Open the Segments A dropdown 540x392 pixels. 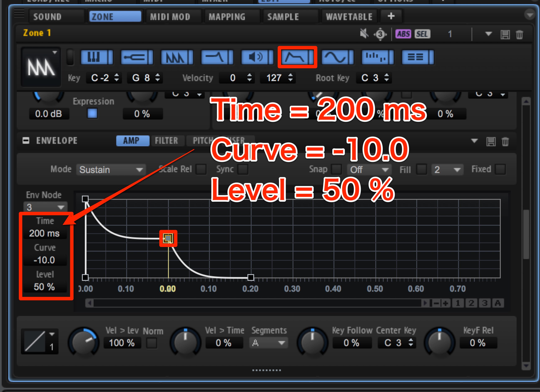tap(269, 343)
